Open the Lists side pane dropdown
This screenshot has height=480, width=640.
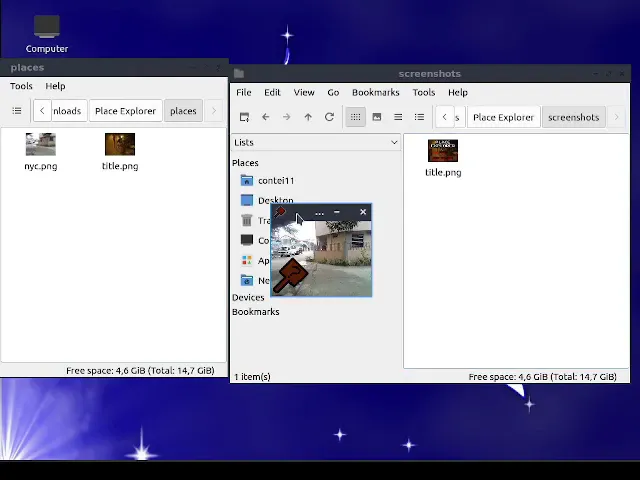[x=315, y=143]
